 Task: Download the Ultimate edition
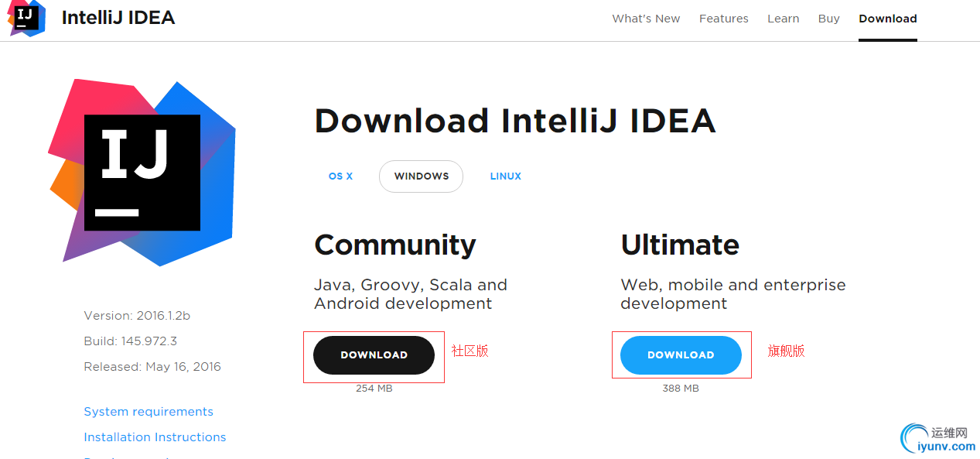(x=681, y=355)
